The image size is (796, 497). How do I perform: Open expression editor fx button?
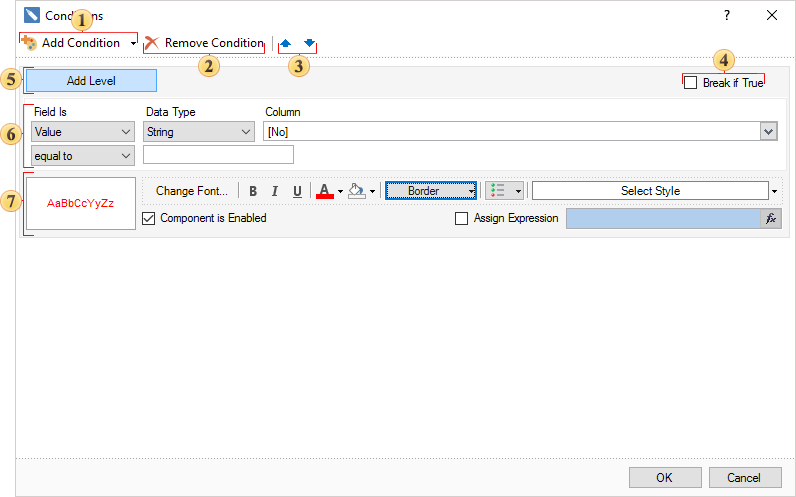pos(771,218)
